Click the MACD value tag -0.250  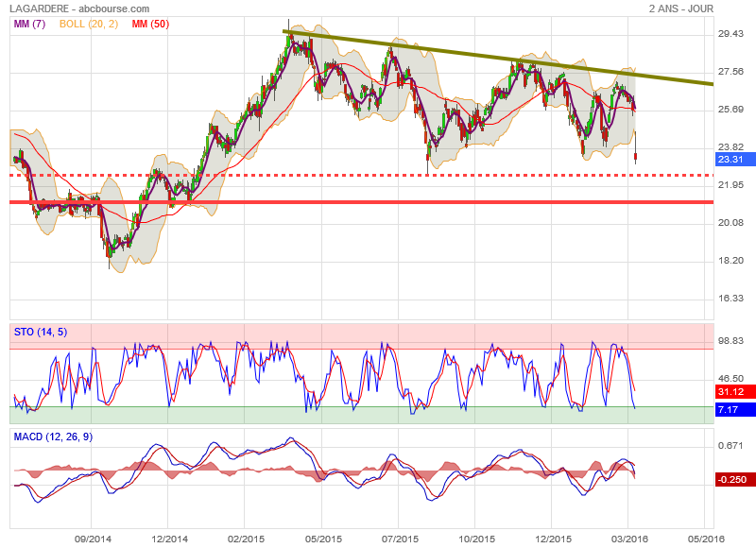pos(734,480)
